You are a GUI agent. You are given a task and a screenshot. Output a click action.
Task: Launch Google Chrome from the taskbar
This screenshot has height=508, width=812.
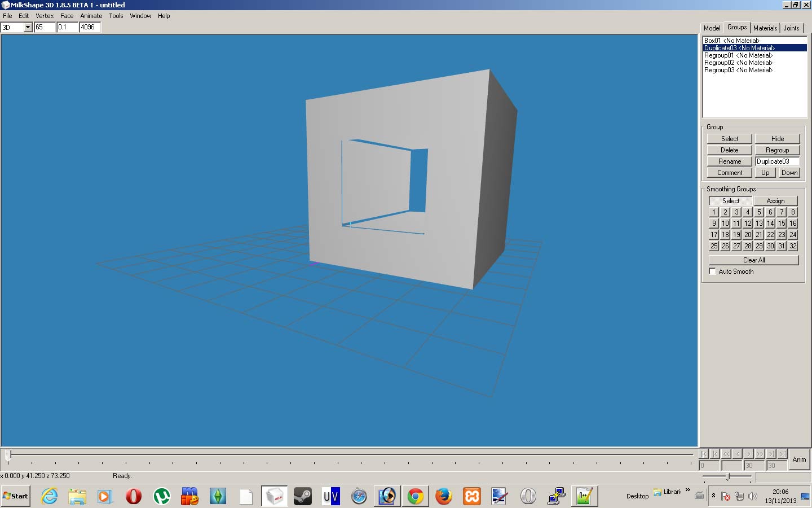[x=416, y=496]
